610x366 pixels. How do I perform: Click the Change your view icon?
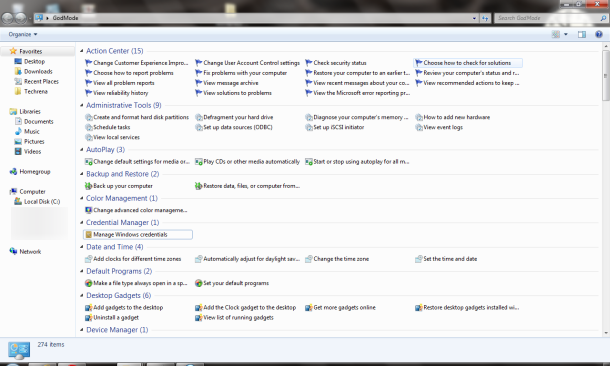556,34
